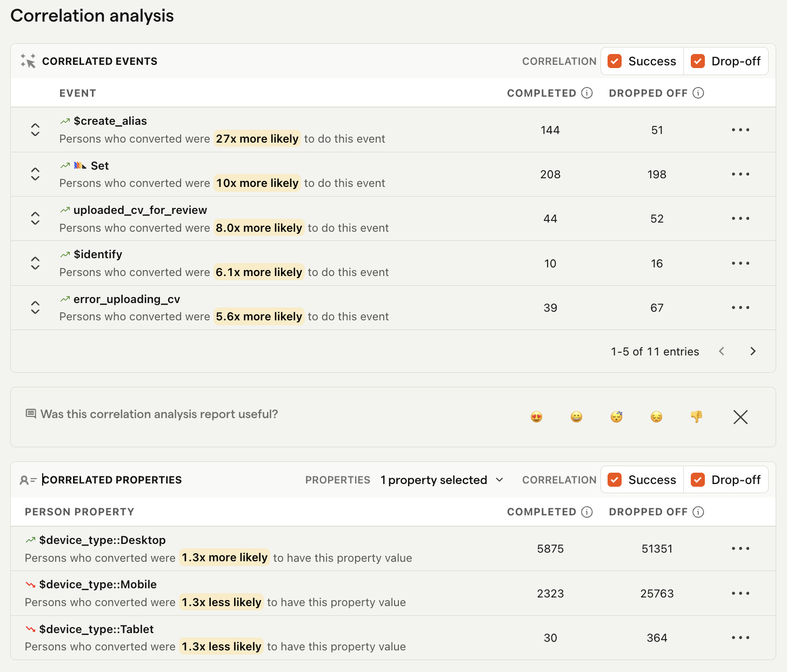Click '1-5 of 11 entries' pagination text

pyautogui.click(x=655, y=352)
